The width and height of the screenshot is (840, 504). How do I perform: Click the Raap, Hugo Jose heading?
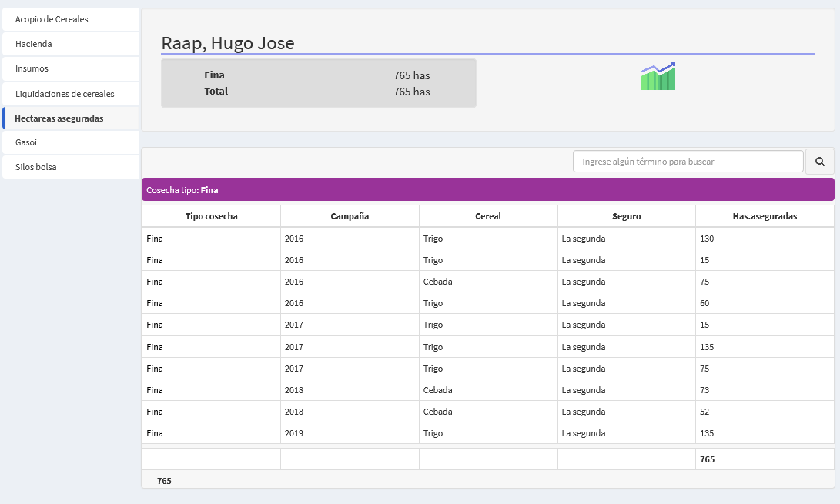pyautogui.click(x=228, y=43)
